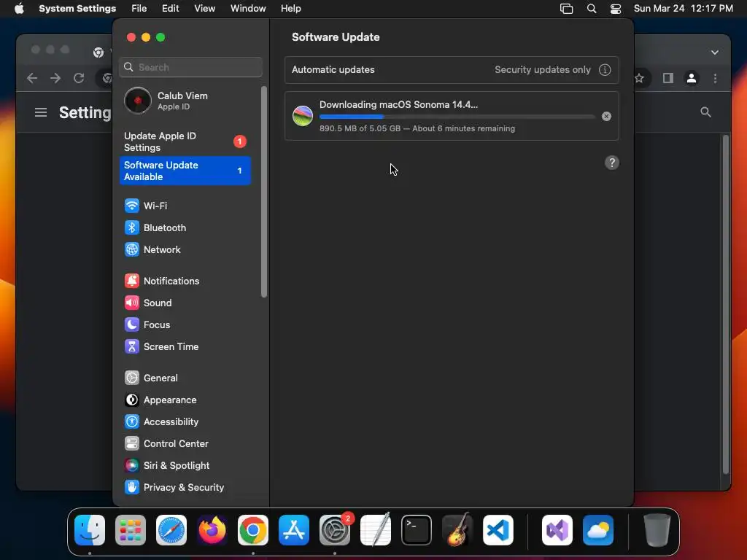Click the Automatic updates info icon

[x=605, y=69]
